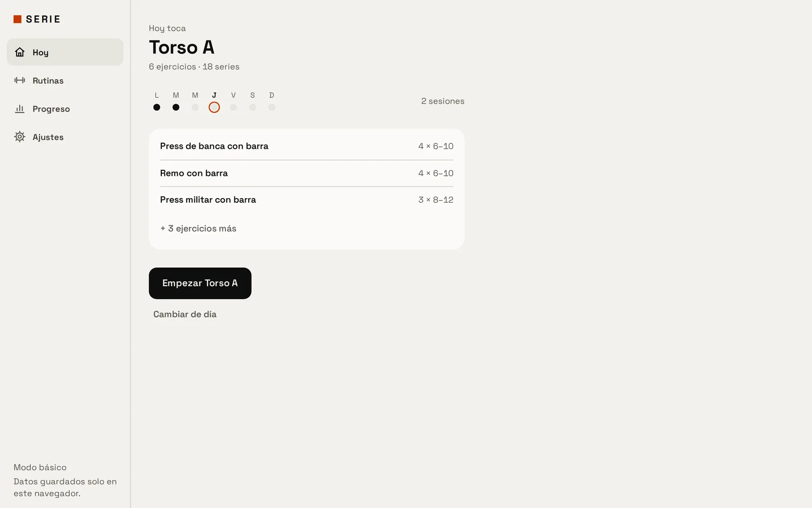This screenshot has width=812, height=508.
Task: Start workout with Empezar Torso A
Action: click(200, 283)
